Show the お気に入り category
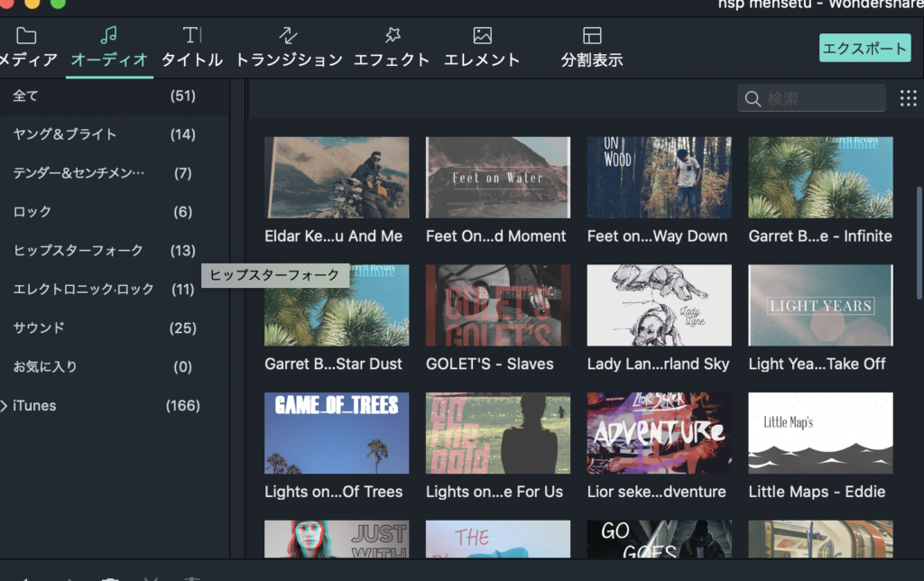Viewport: 924px width, 581px height. point(115,366)
